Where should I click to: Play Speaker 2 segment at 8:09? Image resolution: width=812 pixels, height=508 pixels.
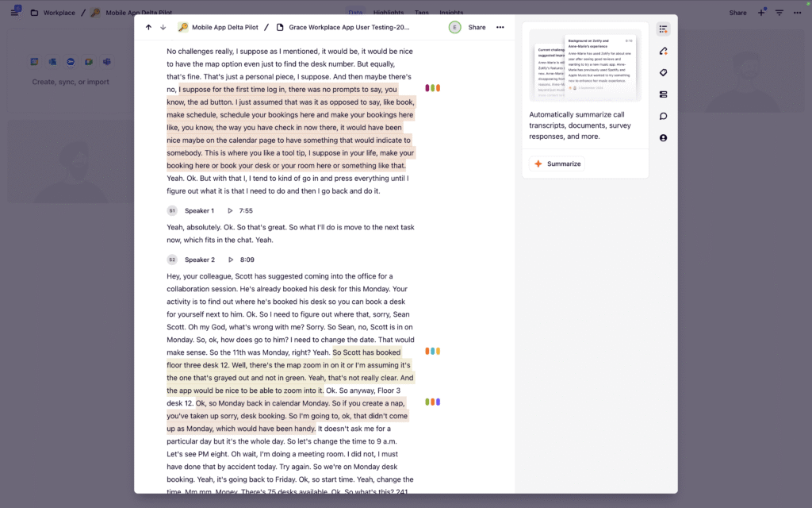point(230,260)
